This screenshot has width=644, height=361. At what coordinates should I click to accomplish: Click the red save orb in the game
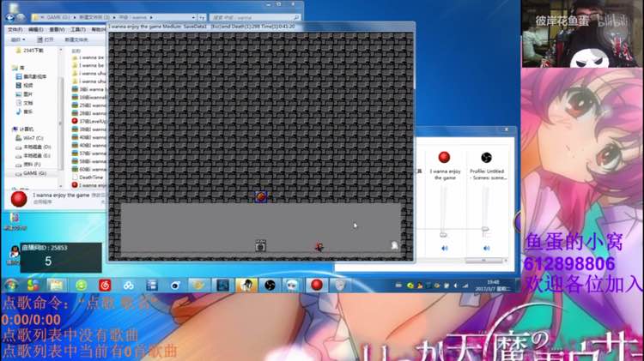pos(261,197)
